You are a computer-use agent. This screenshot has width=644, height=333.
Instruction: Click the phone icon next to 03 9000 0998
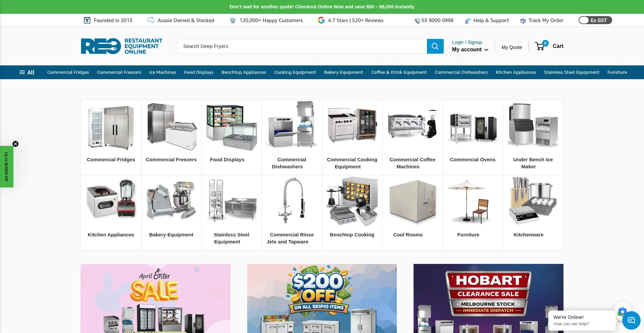pos(417,21)
